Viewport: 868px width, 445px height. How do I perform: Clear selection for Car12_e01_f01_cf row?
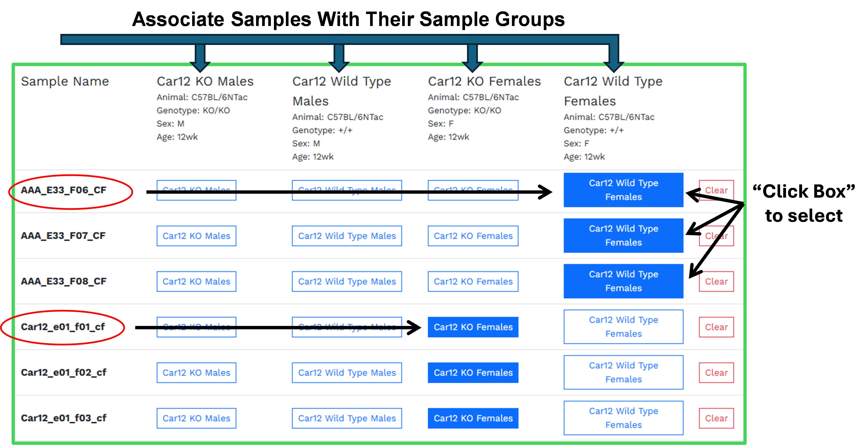716,327
